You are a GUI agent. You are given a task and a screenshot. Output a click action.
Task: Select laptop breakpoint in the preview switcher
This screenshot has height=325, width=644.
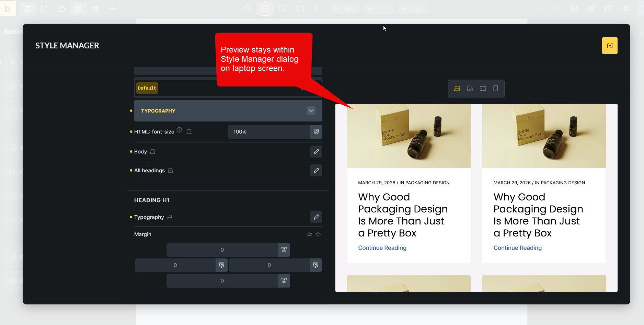(x=457, y=89)
